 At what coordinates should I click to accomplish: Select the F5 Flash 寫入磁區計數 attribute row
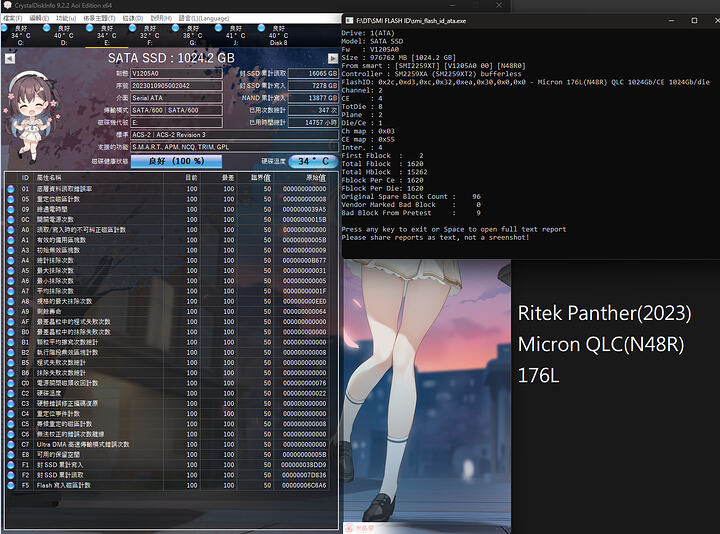click(167, 485)
